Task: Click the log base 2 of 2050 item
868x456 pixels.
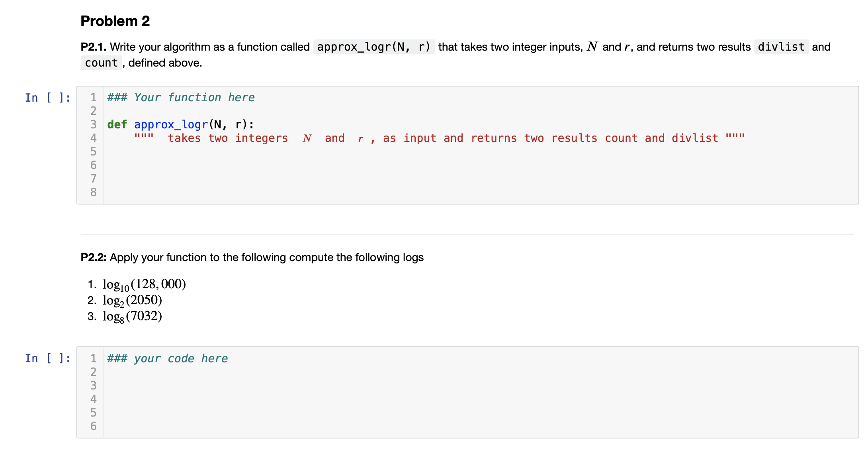Action: (132, 300)
